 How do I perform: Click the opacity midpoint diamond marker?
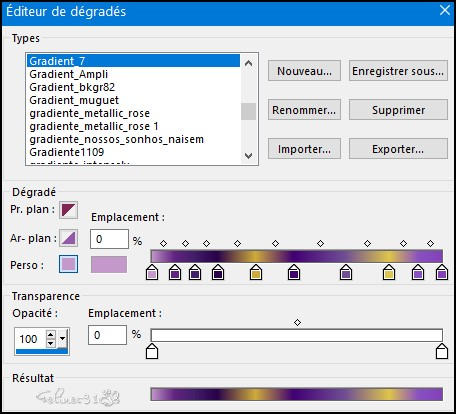point(297,322)
